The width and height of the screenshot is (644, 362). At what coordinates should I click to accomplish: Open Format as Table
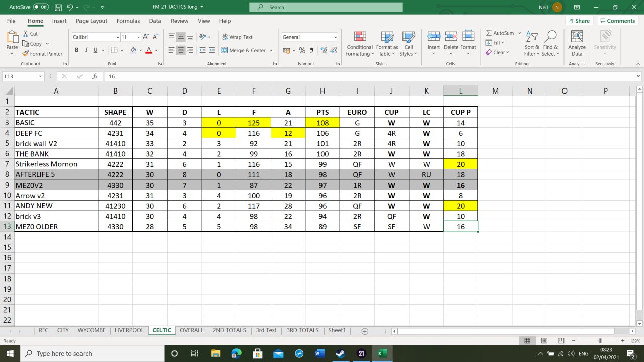tap(387, 44)
